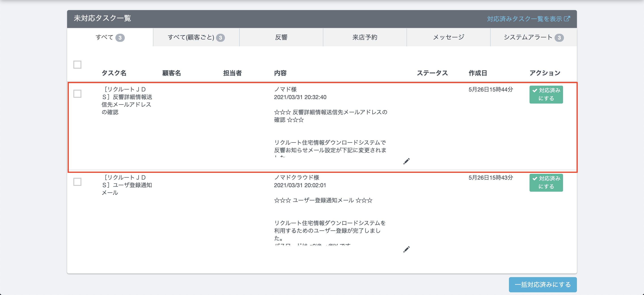Click the 未対応タスク一覧 panel title
The image size is (644, 295).
[102, 18]
